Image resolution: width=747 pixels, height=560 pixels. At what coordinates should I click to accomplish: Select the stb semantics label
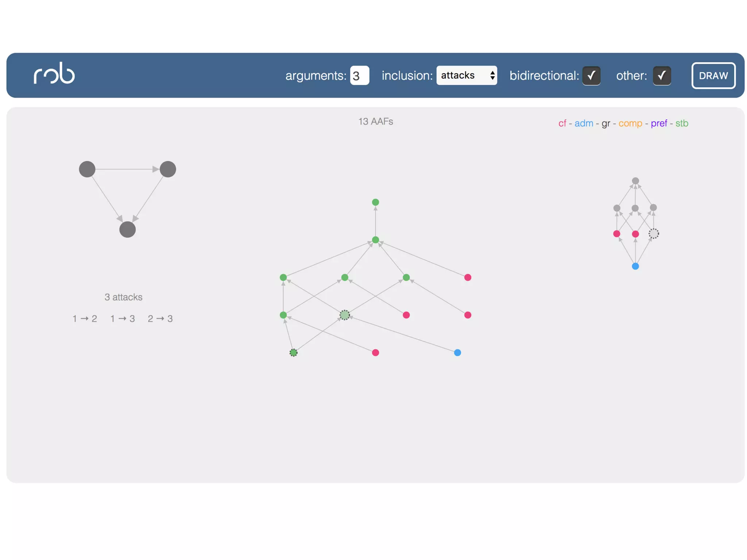(682, 123)
